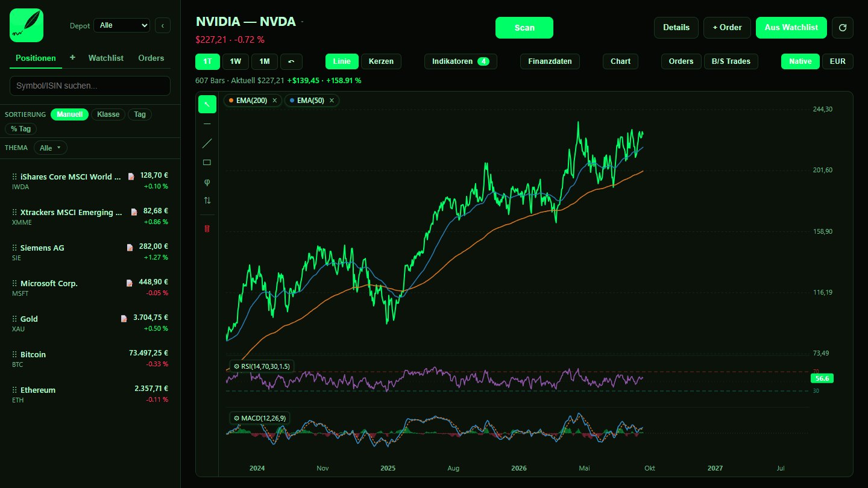868x488 pixels.
Task: Click the green feather app logo
Action: (x=27, y=25)
